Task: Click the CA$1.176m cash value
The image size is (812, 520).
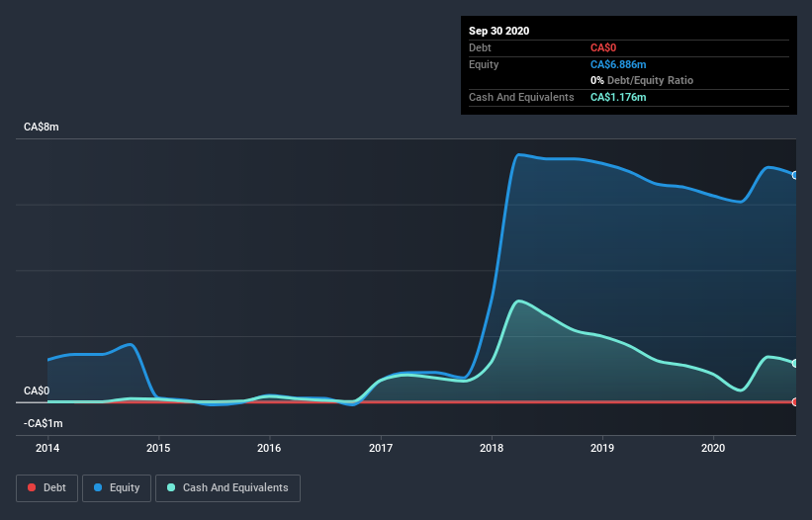Action: (x=618, y=97)
